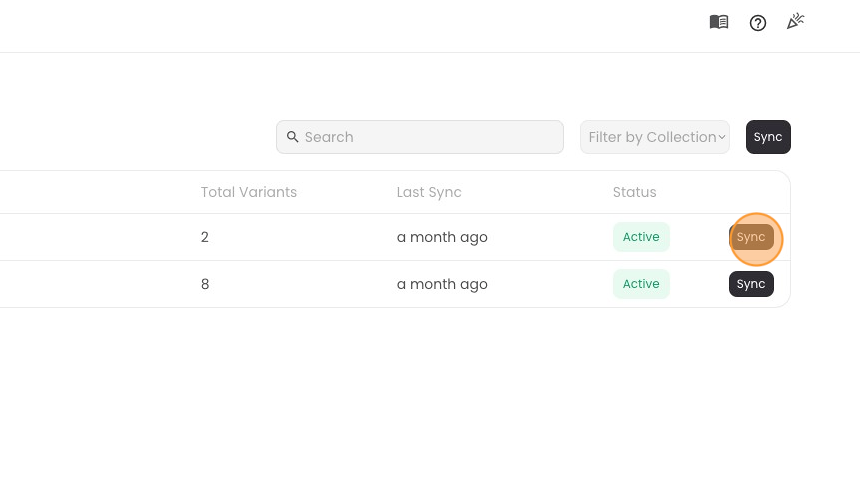This screenshot has width=860, height=481.
Task: Open the documentation book icon
Action: (719, 22)
